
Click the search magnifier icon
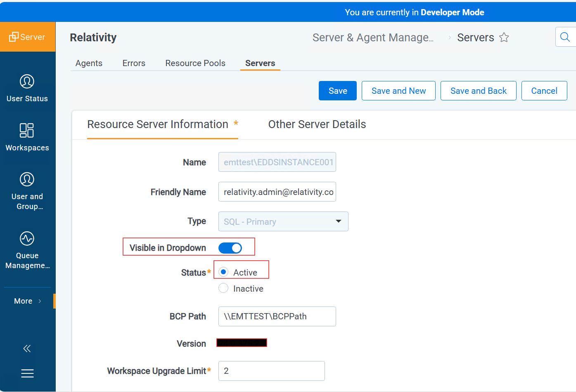click(x=565, y=37)
